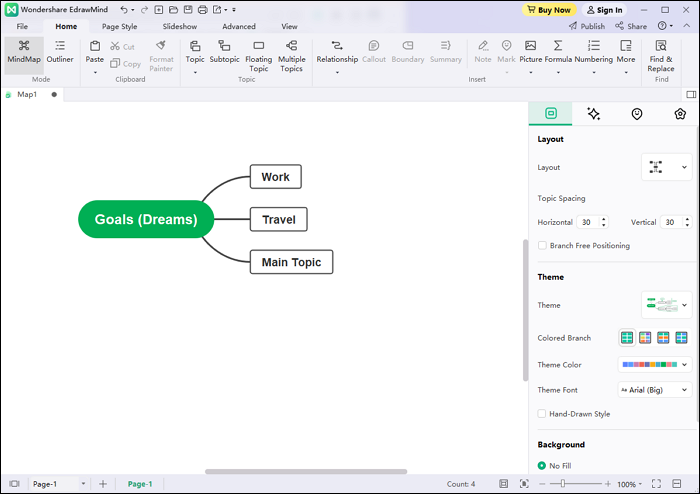Click the Publish button
This screenshot has height=494, width=700.
point(587,26)
